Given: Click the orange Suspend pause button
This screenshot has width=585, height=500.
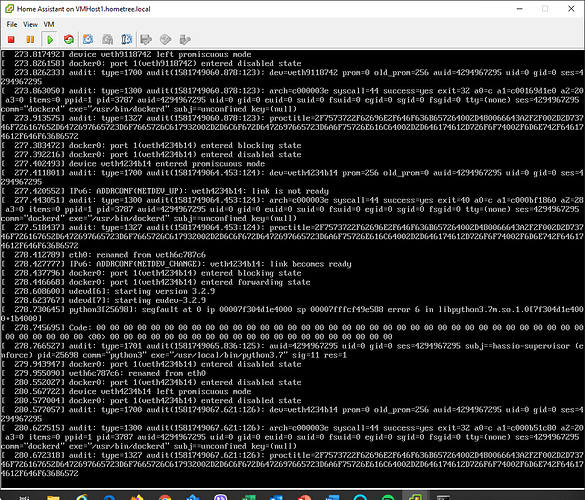Looking at the screenshot, I should coord(30,39).
